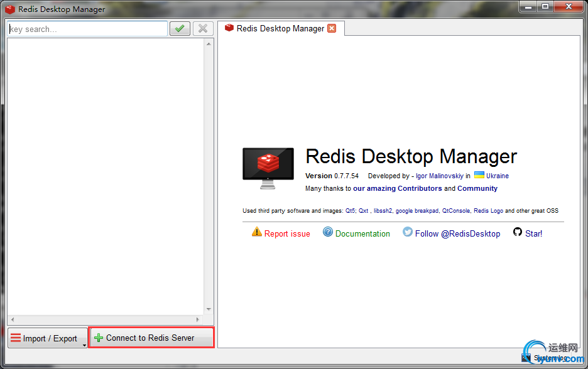Image resolution: width=588 pixels, height=369 pixels.
Task: Close the Redis Desktop Manager window
Action: pyautogui.click(x=569, y=7)
